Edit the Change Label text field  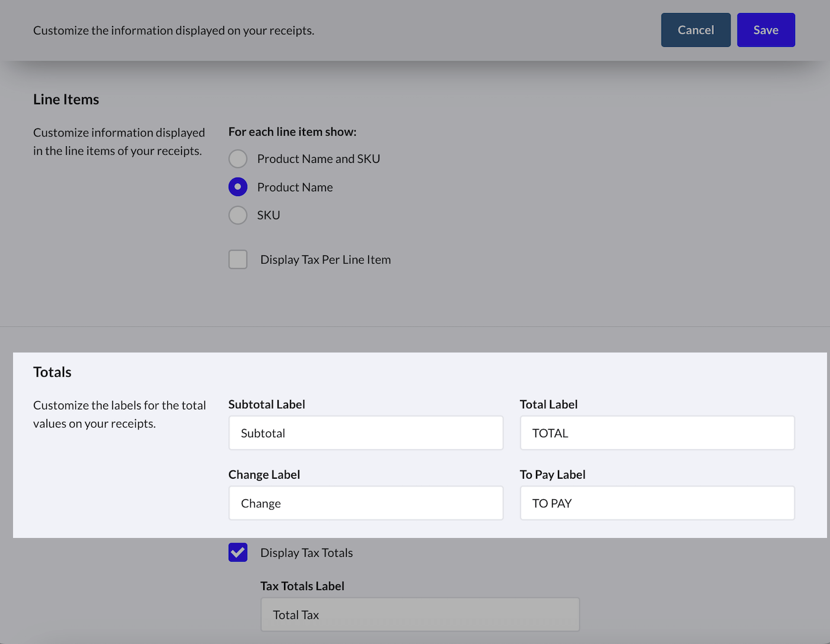(x=366, y=504)
